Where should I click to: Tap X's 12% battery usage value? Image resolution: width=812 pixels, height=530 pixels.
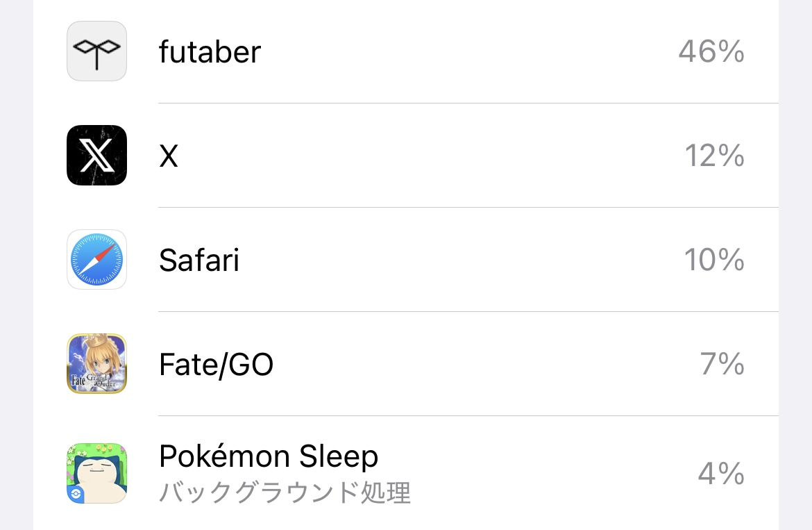pos(715,156)
